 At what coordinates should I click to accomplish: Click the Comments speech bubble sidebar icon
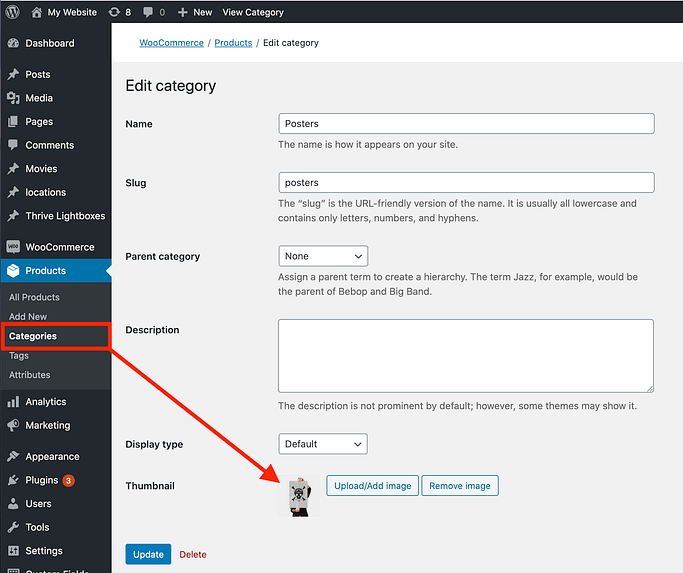[14, 145]
